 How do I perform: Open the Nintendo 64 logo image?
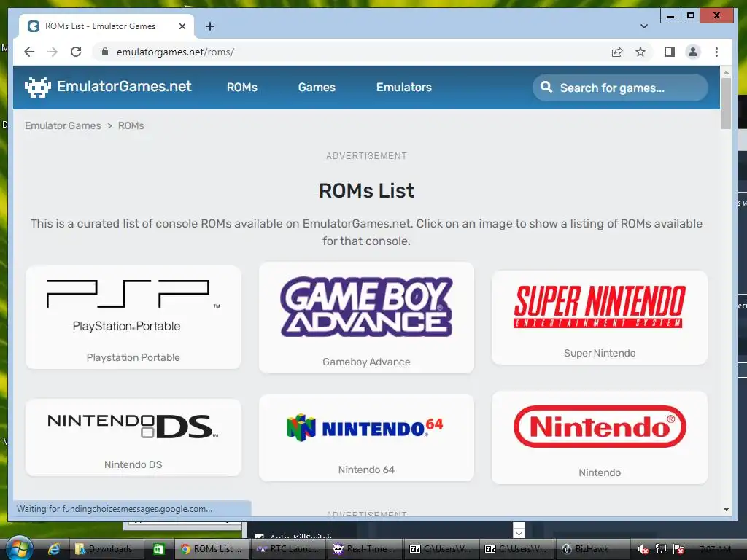pos(365,427)
